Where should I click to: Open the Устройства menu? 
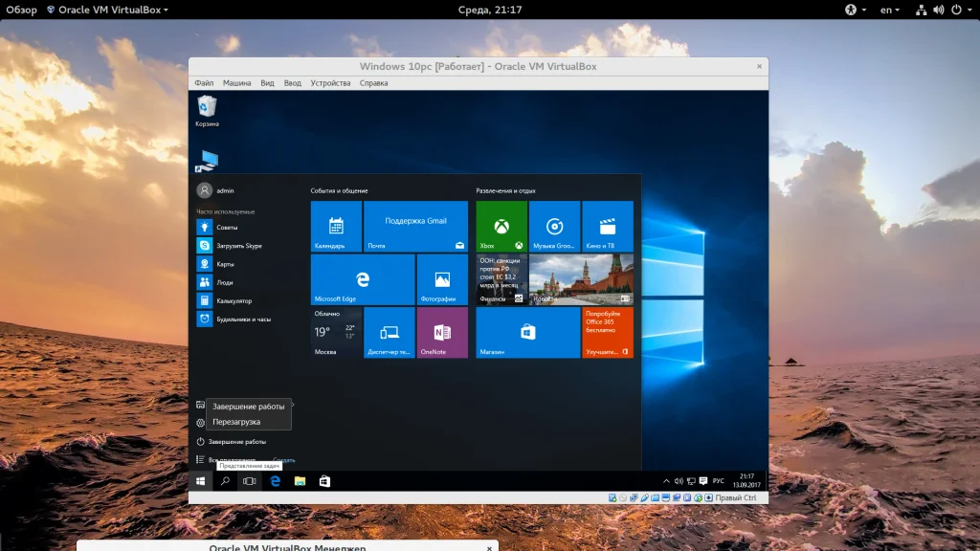(x=330, y=83)
